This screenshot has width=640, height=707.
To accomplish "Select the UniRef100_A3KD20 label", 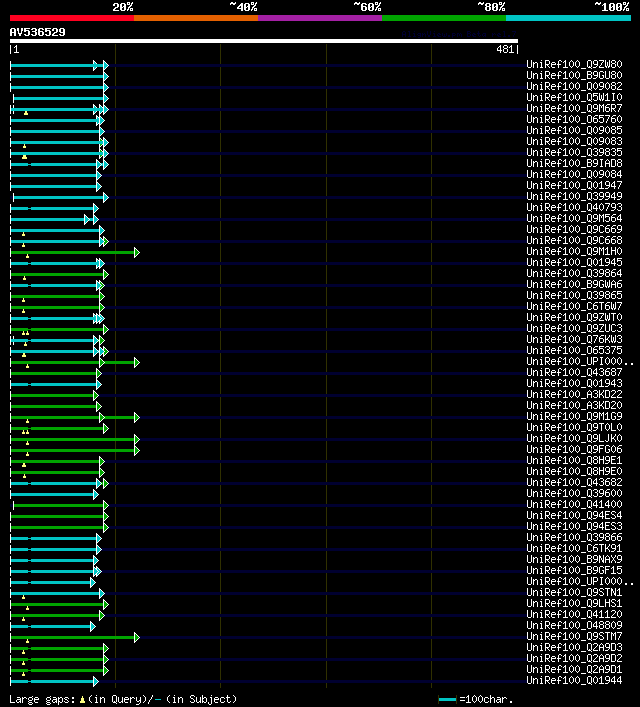I will pyautogui.click(x=574, y=405).
